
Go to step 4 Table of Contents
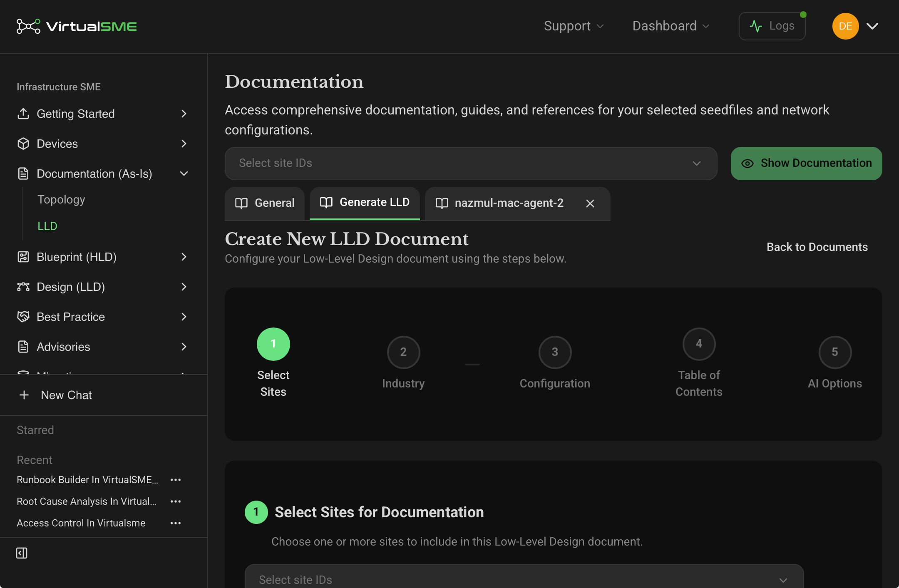[699, 362]
